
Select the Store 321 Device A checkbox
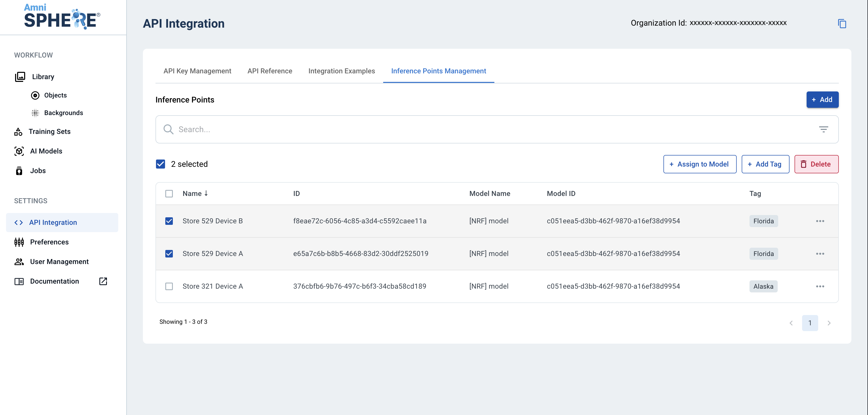(x=169, y=286)
